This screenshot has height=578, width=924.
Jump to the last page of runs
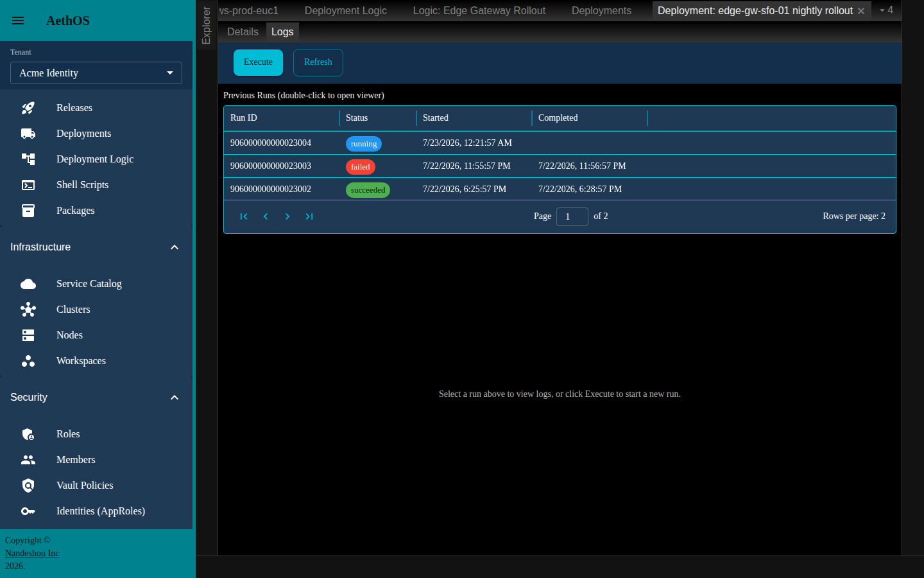(309, 216)
